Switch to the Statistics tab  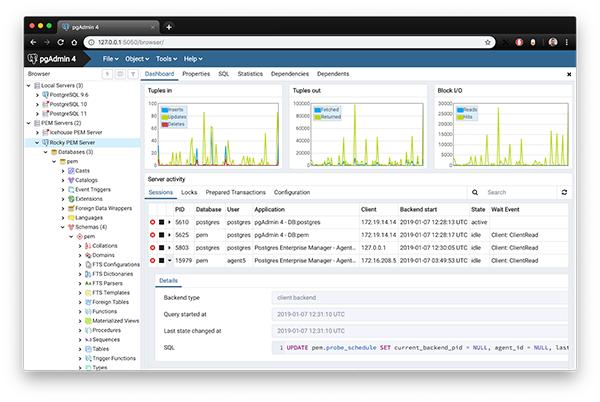coord(250,74)
